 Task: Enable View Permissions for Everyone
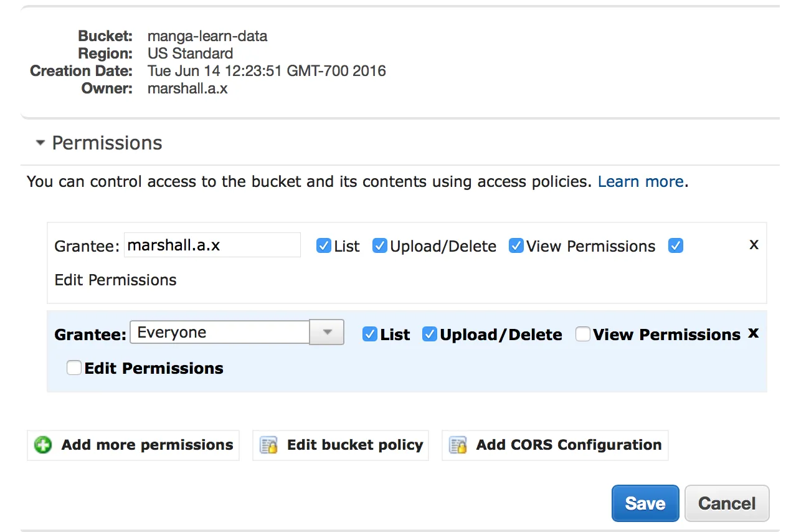tap(583, 335)
